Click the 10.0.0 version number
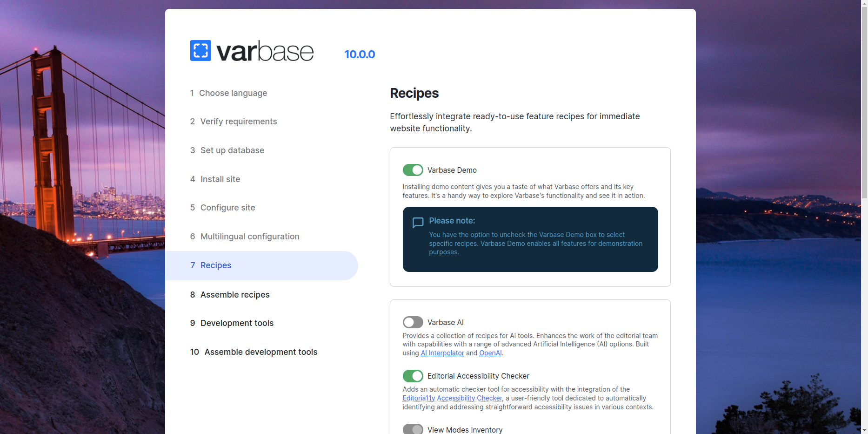This screenshot has width=868, height=434. point(360,54)
